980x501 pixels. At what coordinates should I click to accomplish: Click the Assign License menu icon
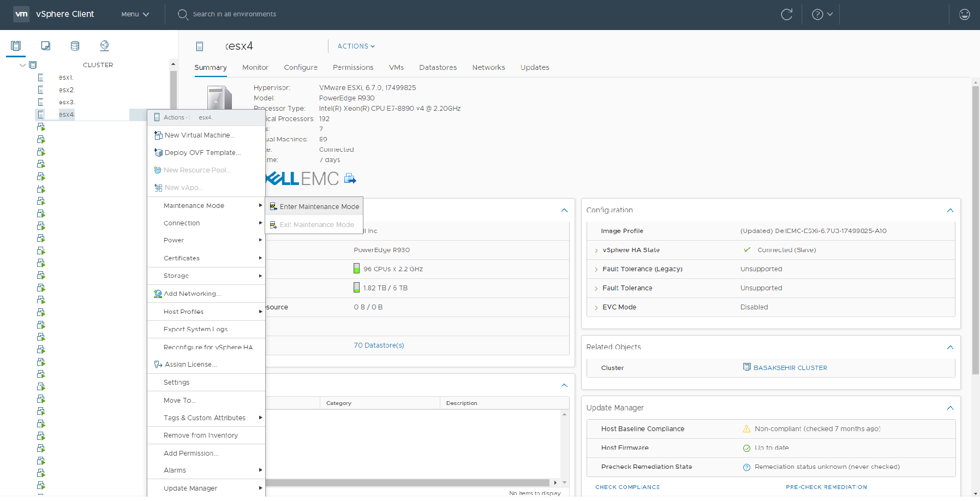(158, 364)
